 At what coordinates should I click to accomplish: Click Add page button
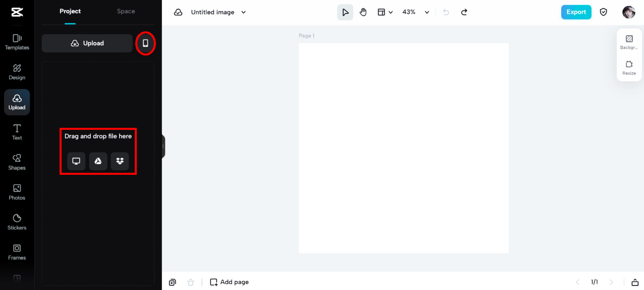[230, 282]
